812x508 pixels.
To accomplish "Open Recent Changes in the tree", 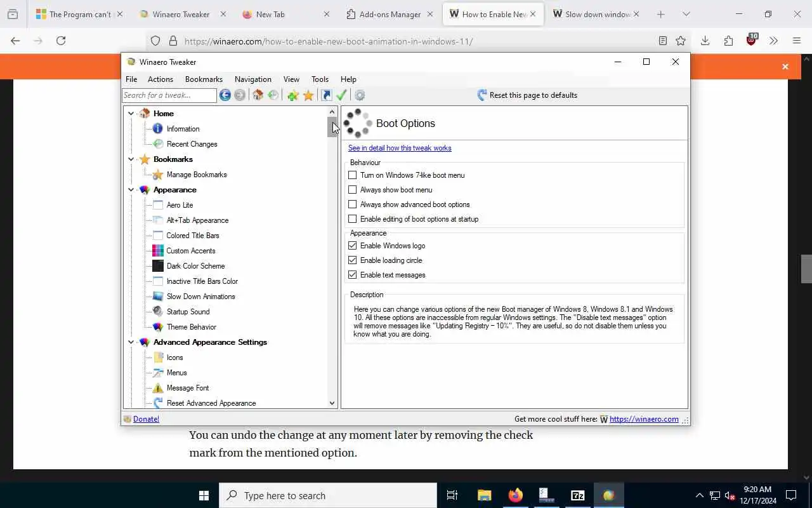I will point(192,144).
